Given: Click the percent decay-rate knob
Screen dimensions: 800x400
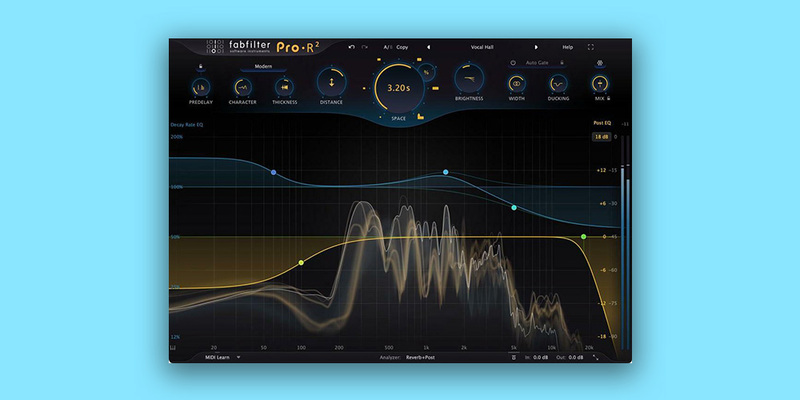Looking at the screenshot, I should point(427,72).
